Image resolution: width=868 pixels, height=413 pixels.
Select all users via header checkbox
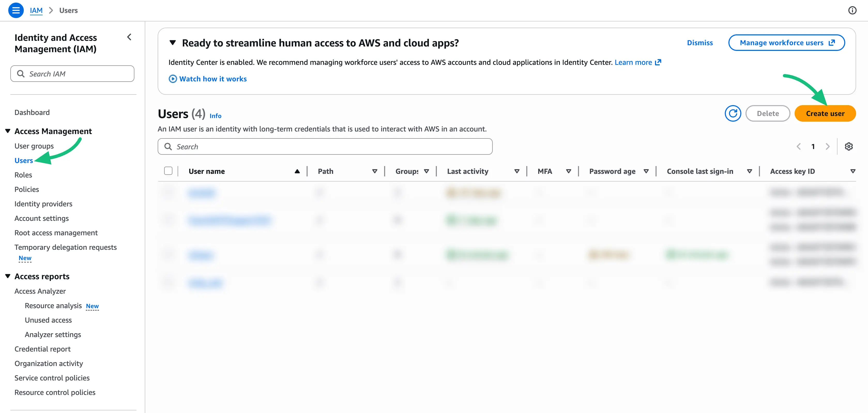tap(169, 171)
